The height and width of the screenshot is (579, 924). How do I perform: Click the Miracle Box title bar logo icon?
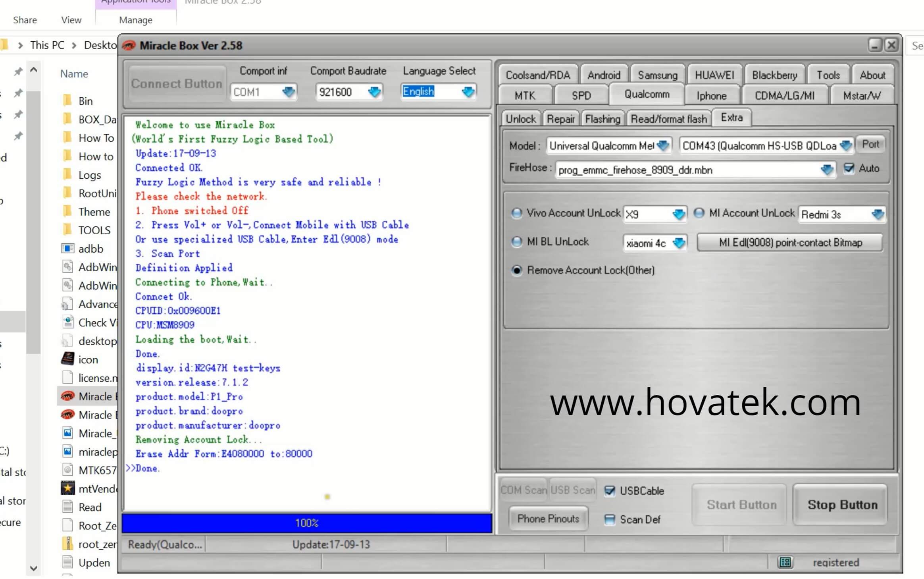[x=129, y=46]
